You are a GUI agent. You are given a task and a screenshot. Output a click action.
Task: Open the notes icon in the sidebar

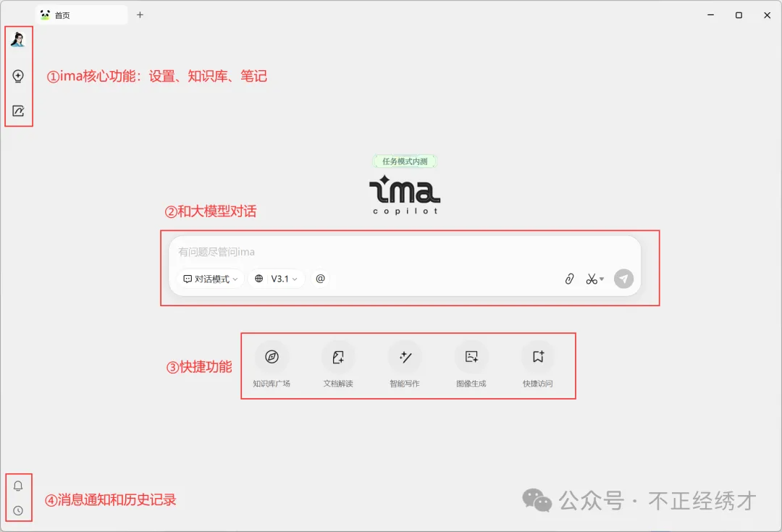(x=18, y=110)
